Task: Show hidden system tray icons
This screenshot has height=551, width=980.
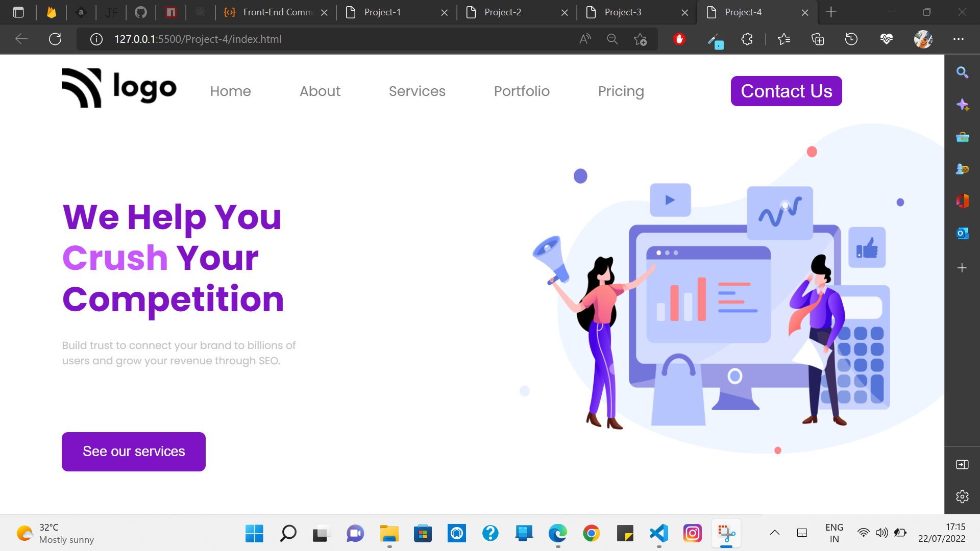Action: point(775,533)
